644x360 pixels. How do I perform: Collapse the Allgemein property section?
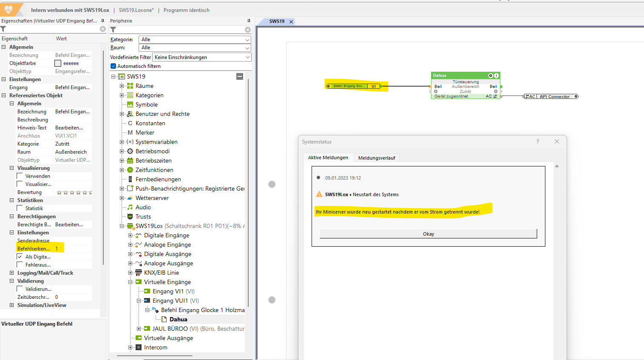pos(4,47)
